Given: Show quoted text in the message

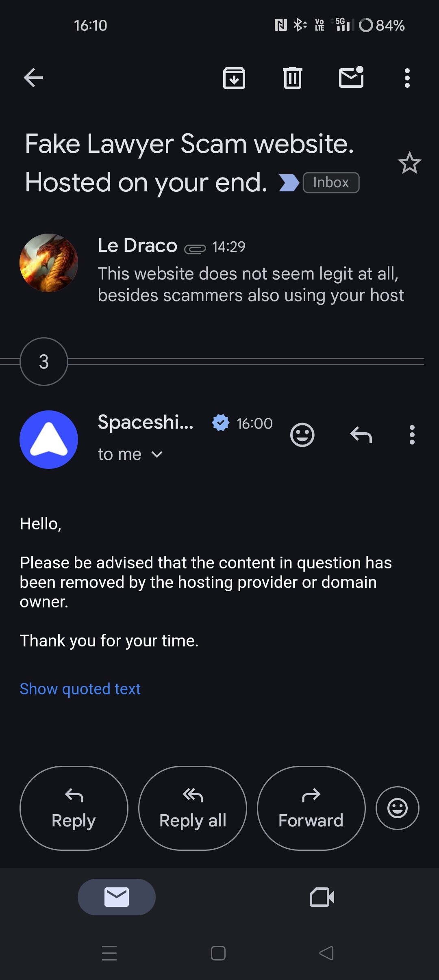Looking at the screenshot, I should pyautogui.click(x=80, y=689).
